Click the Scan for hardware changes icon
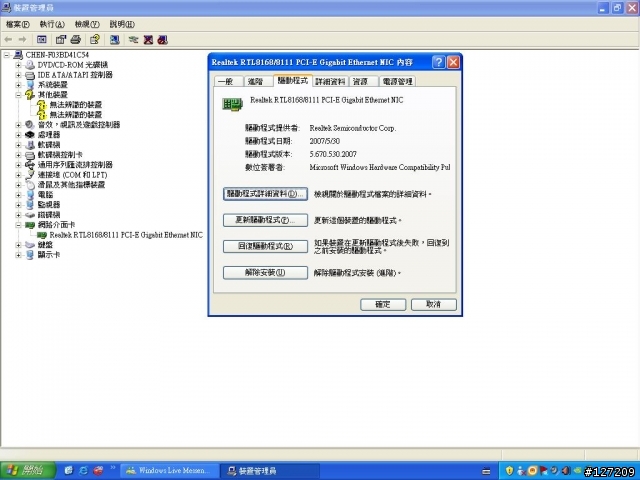 point(115,40)
